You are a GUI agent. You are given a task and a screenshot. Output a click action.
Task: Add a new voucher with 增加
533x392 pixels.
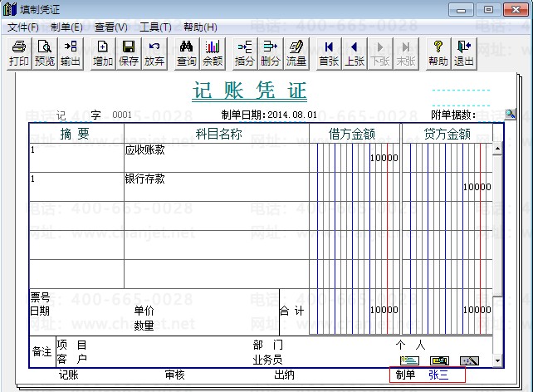103,53
